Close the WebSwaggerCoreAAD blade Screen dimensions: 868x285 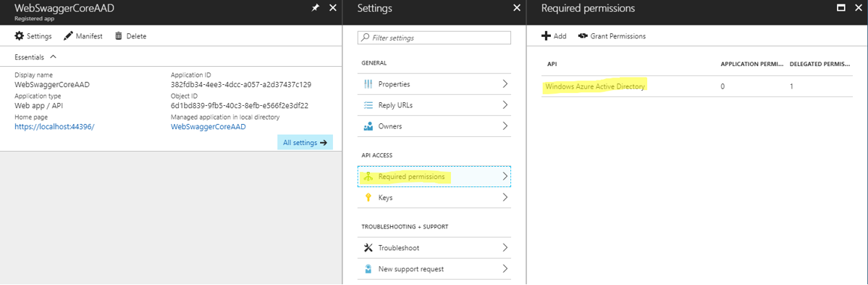point(333,8)
